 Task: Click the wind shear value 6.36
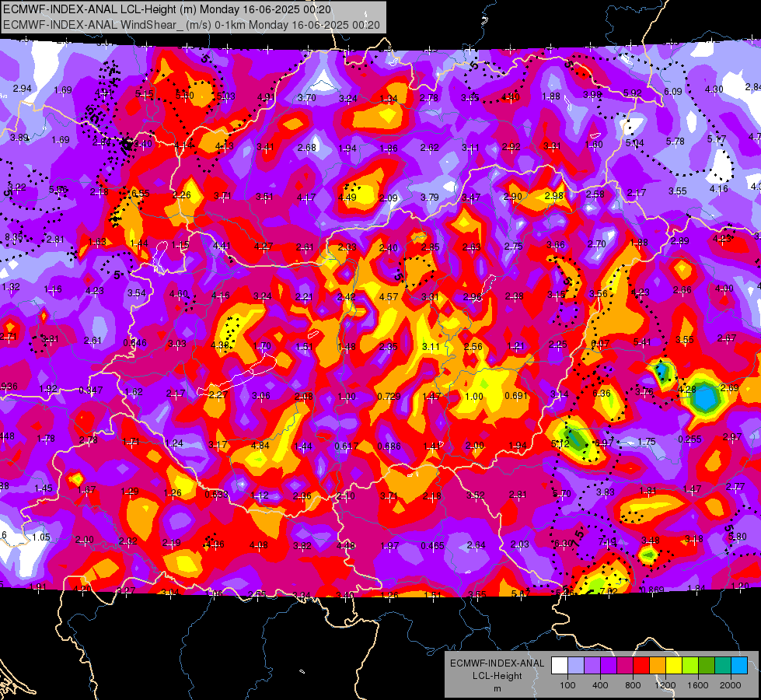point(602,393)
